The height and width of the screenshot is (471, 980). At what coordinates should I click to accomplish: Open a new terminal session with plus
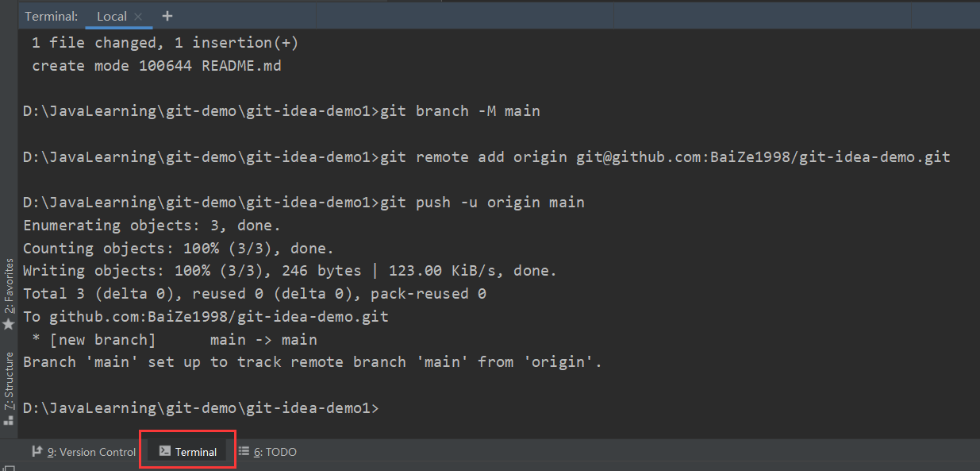click(x=167, y=16)
